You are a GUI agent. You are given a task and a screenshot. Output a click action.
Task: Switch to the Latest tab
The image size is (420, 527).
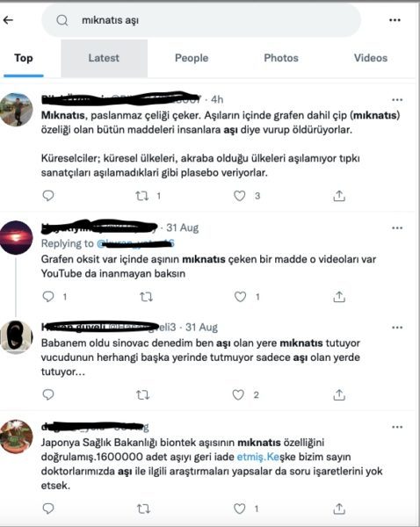tap(104, 58)
